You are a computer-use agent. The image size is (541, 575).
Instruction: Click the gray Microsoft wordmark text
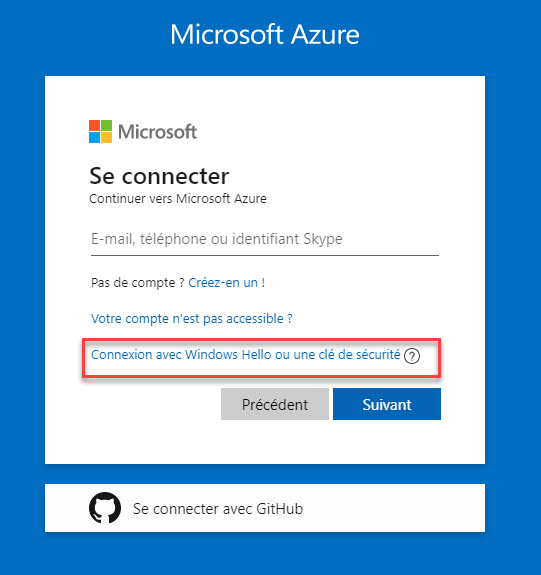157,132
